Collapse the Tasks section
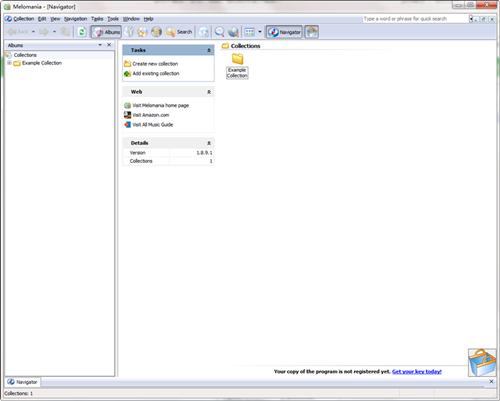This screenshot has width=500, height=401. pyautogui.click(x=209, y=50)
